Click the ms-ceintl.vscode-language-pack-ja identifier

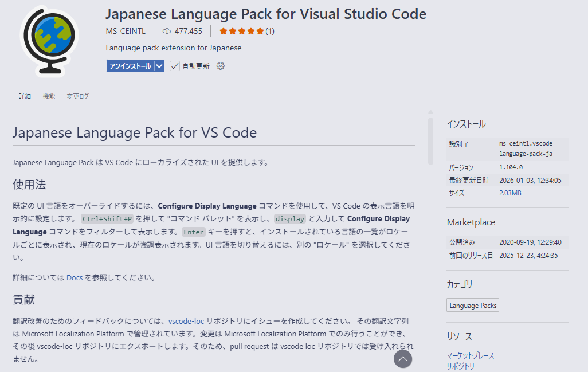pyautogui.click(x=527, y=148)
